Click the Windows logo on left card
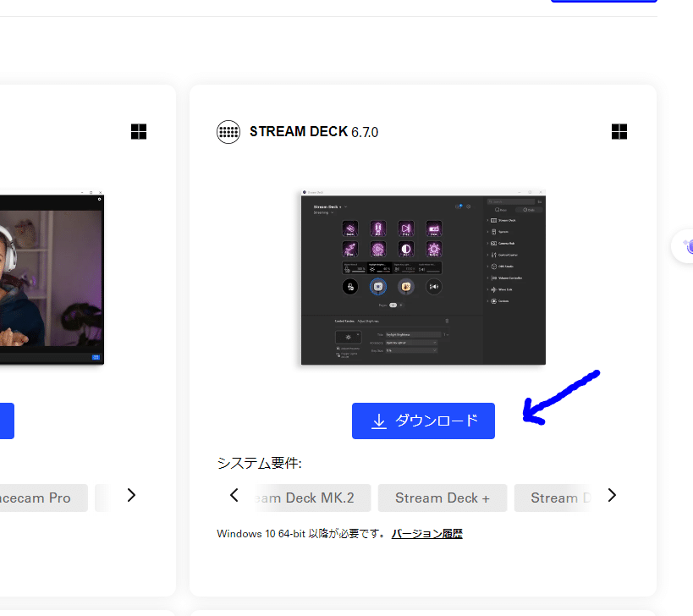The width and height of the screenshot is (693, 616). [139, 131]
